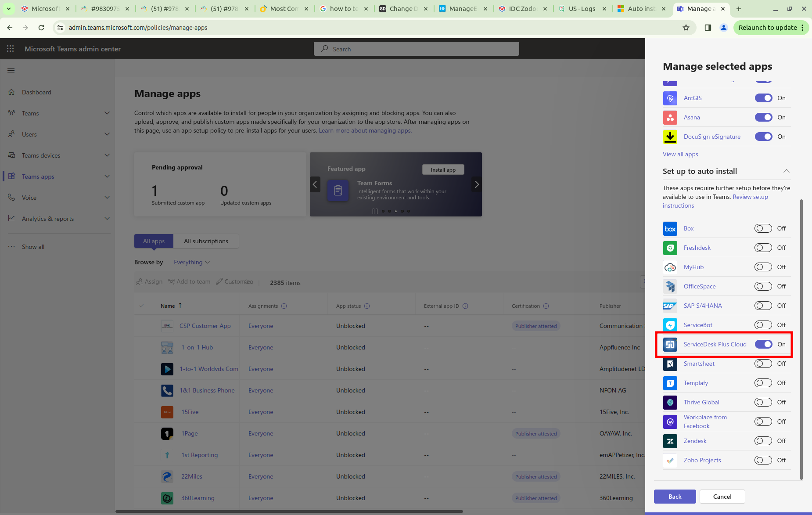The width and height of the screenshot is (812, 515).
Task: Click the 360Learning app icon
Action: (x=167, y=498)
